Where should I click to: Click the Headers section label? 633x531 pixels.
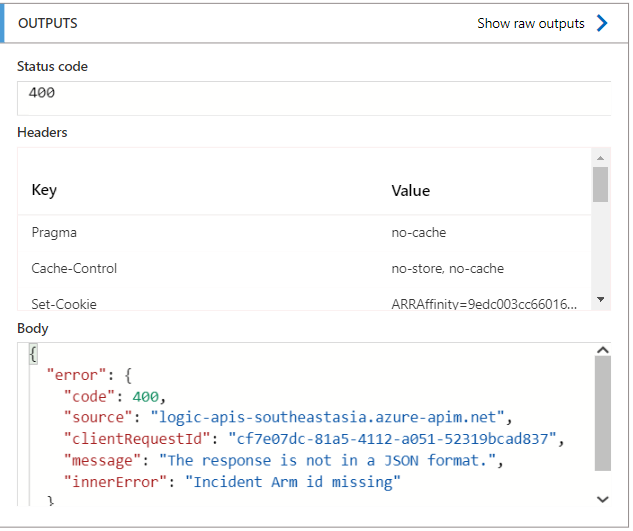tap(42, 132)
